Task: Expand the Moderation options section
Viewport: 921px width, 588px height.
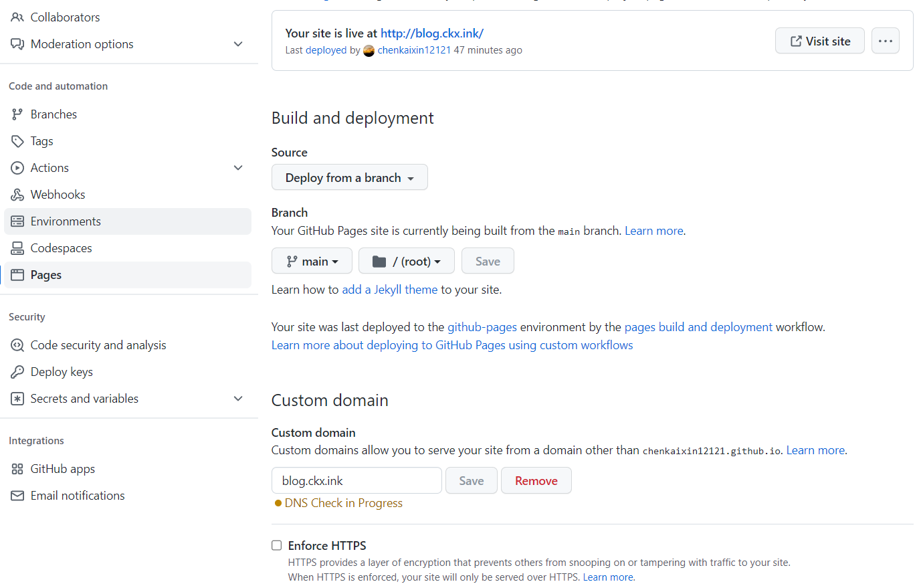Action: pyautogui.click(x=237, y=44)
